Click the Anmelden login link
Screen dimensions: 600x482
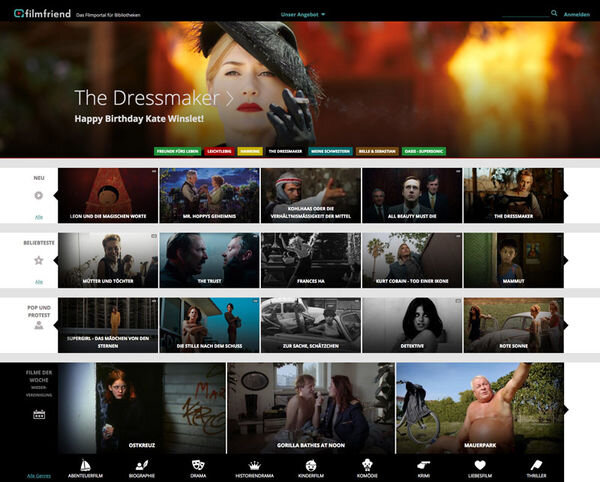pos(577,15)
